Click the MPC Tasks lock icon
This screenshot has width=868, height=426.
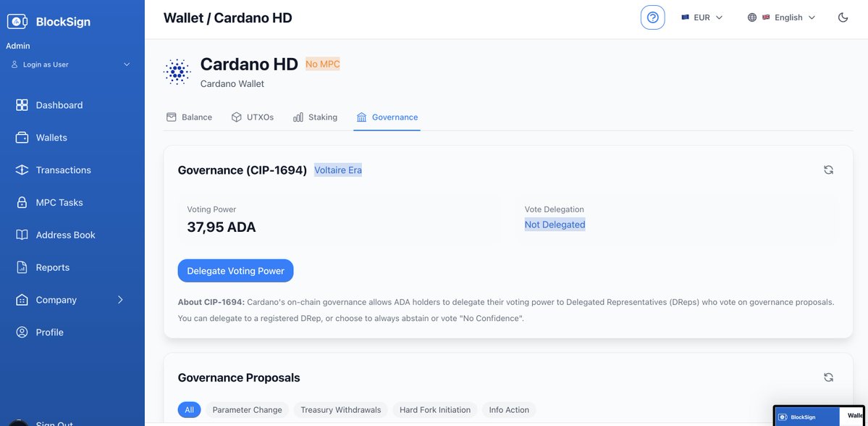(x=22, y=203)
